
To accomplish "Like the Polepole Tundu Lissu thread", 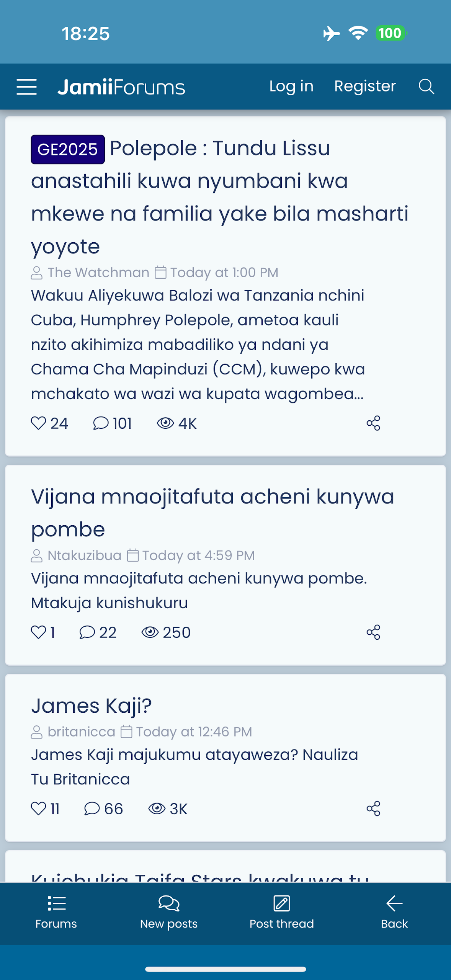I will coord(39,423).
